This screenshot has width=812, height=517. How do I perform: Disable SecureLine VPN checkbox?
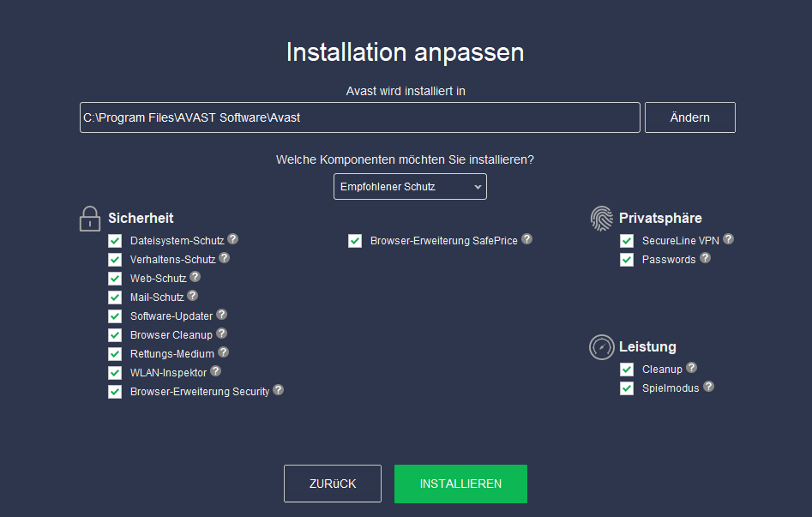click(x=627, y=241)
